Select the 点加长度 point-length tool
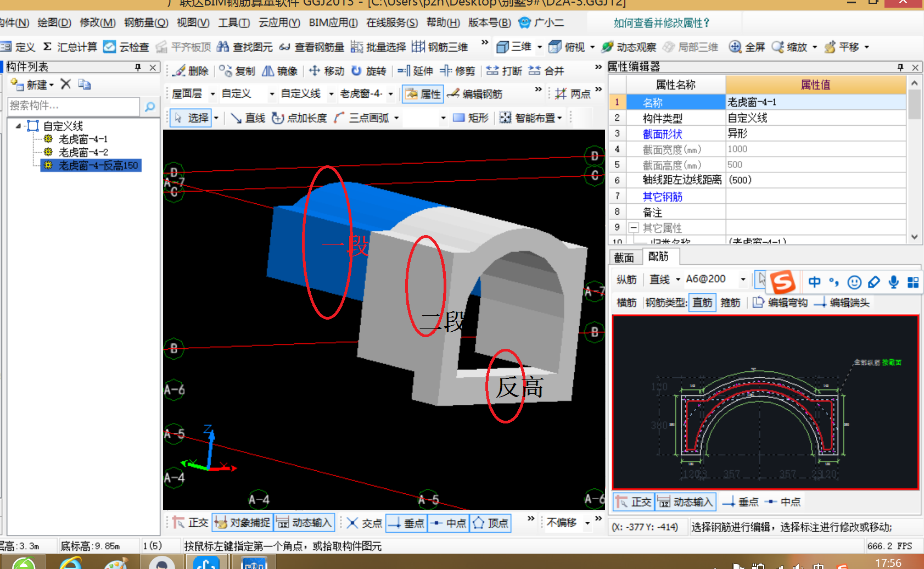The width and height of the screenshot is (924, 569). [x=300, y=118]
